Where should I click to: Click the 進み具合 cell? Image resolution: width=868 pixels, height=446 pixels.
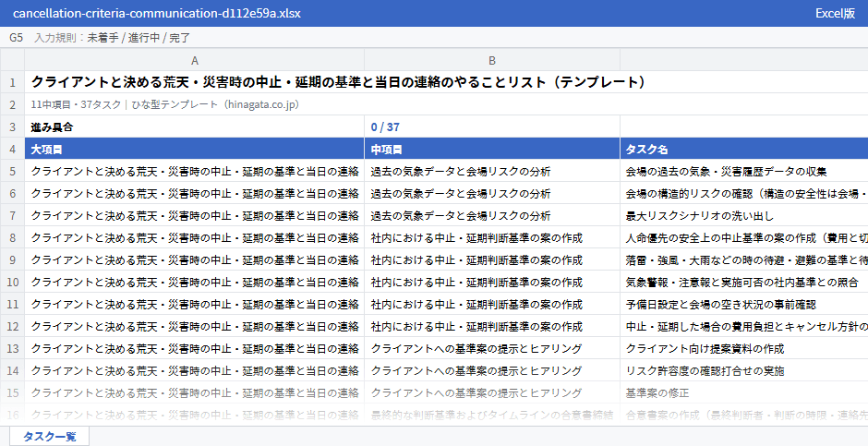tap(194, 127)
